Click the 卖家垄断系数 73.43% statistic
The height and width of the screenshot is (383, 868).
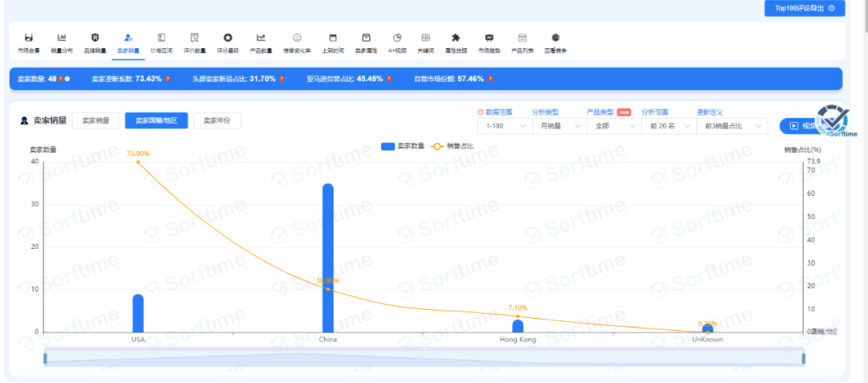click(x=127, y=79)
